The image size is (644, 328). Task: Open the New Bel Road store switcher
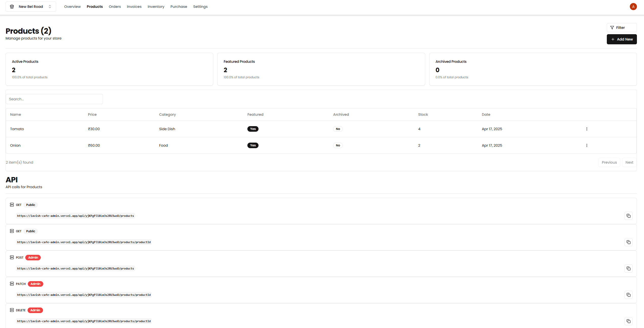tap(31, 7)
